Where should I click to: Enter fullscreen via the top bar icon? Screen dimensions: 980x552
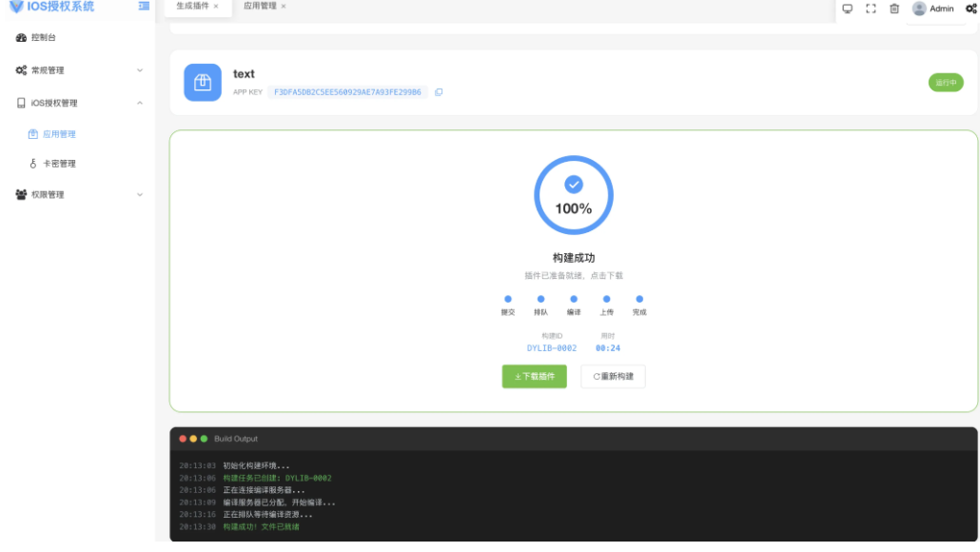pos(870,9)
